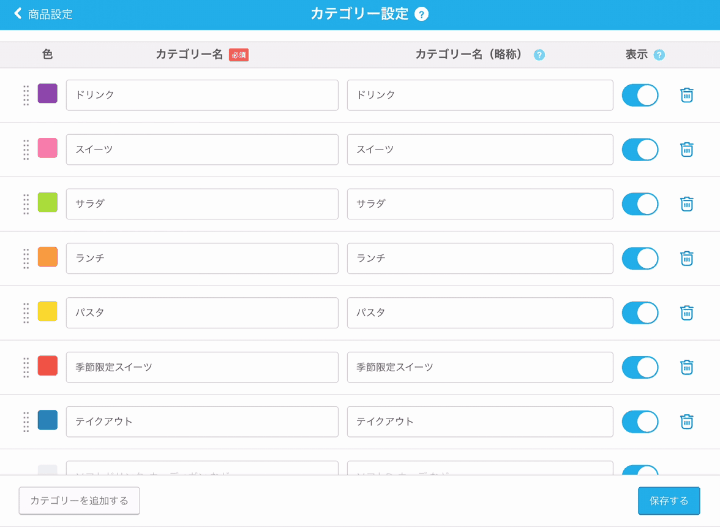Pick orange color swatch for ランチ
The image size is (720, 527).
pyautogui.click(x=48, y=257)
